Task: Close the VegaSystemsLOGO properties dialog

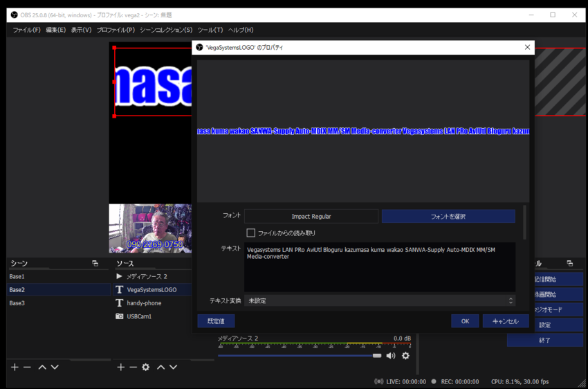Action: tap(527, 47)
